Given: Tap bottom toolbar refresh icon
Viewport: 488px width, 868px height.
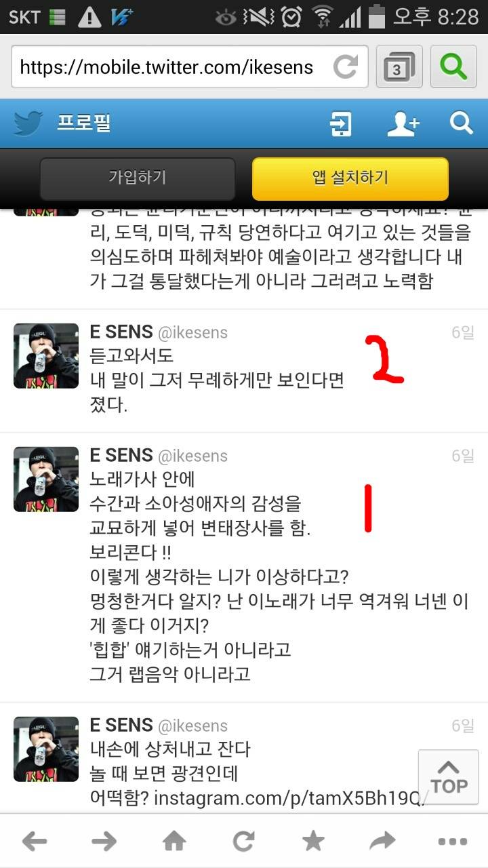Looking at the screenshot, I should click(243, 842).
